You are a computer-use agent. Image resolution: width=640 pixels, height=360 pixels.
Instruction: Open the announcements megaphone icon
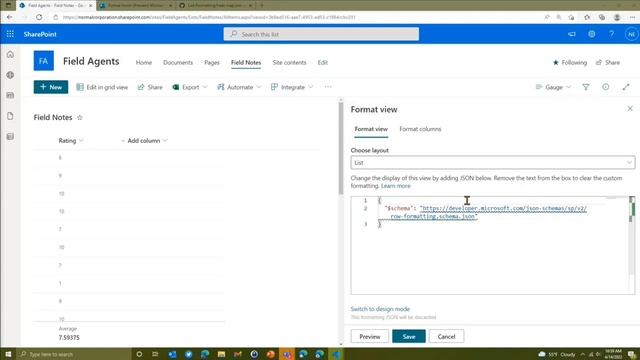click(572, 34)
